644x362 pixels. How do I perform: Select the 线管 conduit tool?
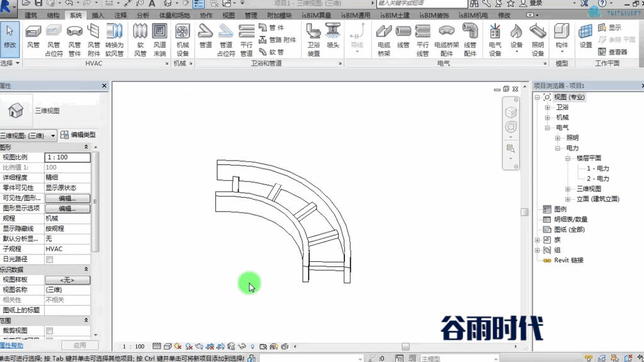(x=404, y=36)
